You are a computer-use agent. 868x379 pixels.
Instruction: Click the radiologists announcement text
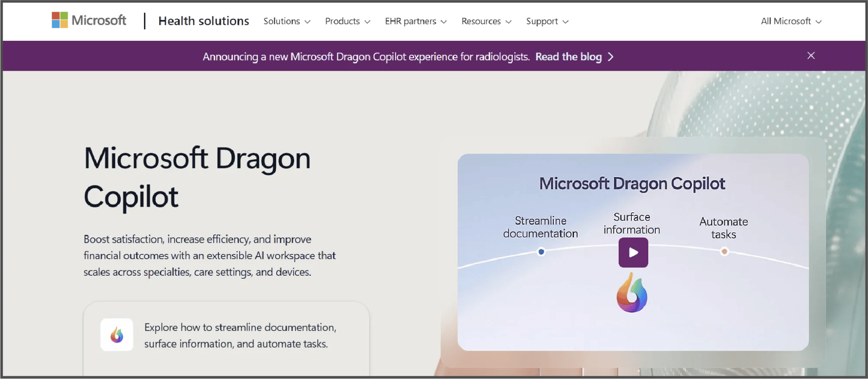click(366, 57)
